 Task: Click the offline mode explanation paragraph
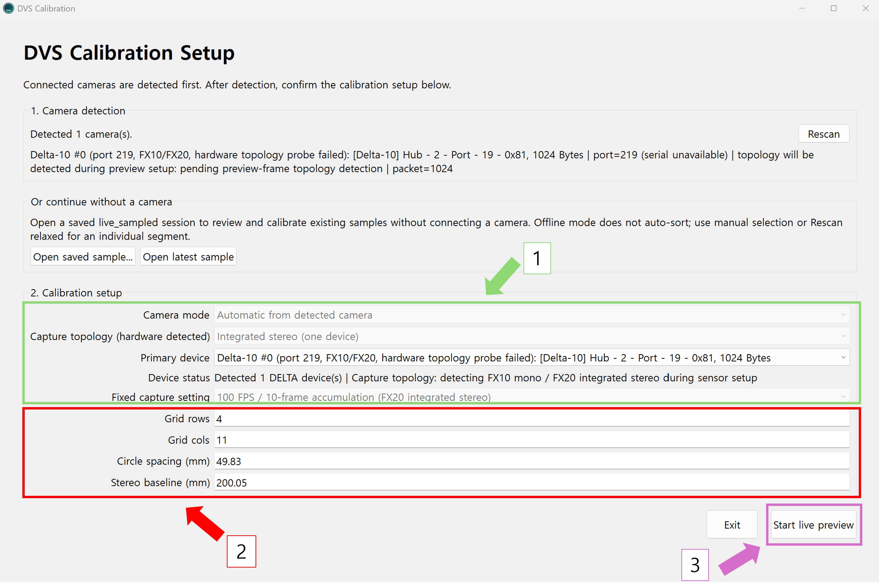click(x=436, y=229)
